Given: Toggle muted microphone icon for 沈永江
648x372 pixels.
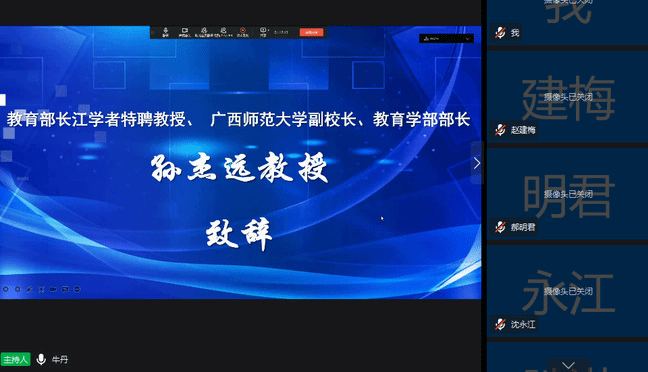Looking at the screenshot, I should click(500, 324).
